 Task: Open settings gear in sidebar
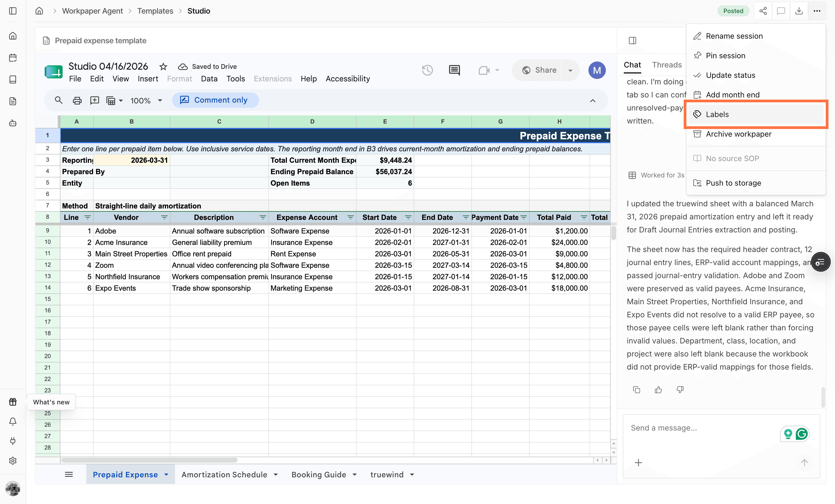coord(13,461)
